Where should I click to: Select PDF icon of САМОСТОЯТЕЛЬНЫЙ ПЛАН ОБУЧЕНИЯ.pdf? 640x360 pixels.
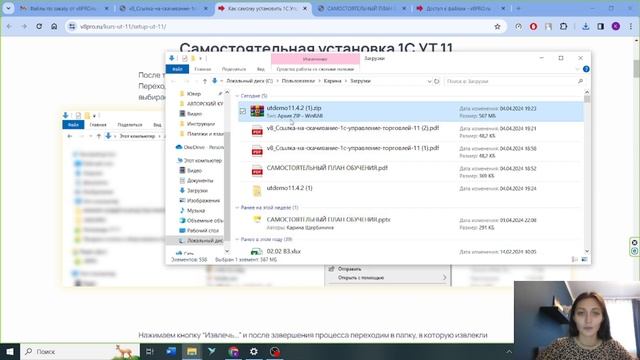257,171
